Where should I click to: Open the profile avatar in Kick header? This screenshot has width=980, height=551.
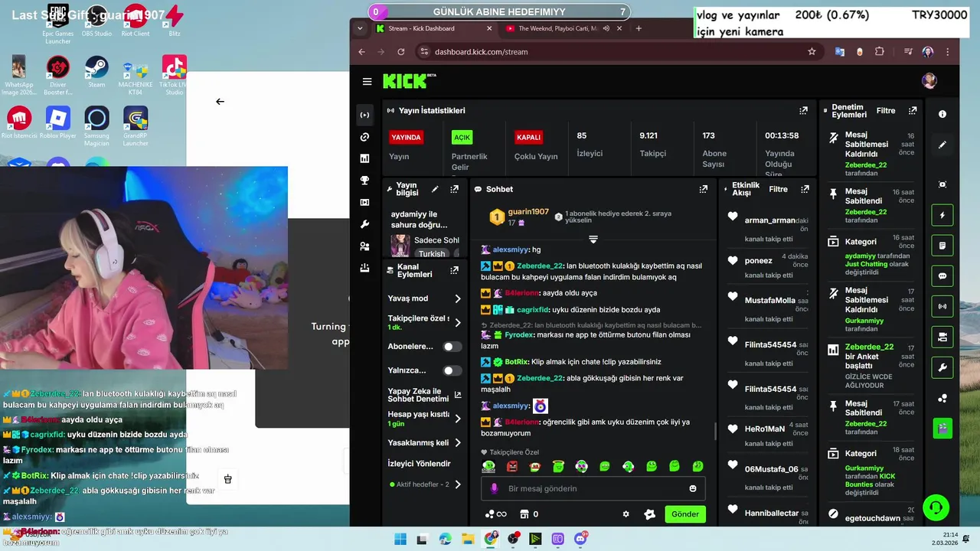tap(929, 81)
